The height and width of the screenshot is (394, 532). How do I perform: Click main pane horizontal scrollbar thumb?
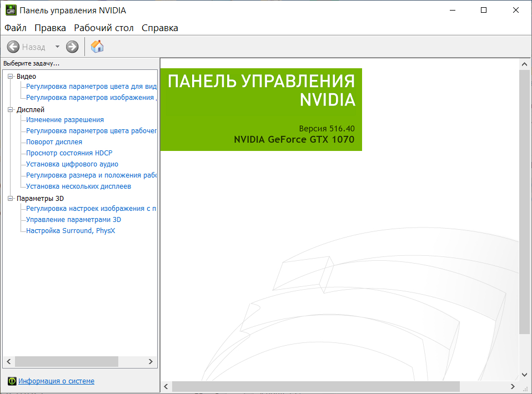316,387
